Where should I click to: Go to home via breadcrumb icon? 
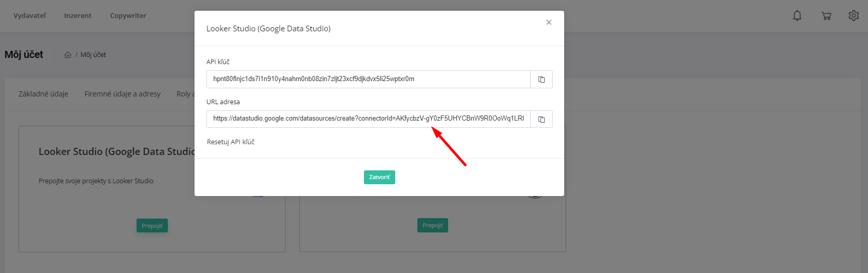point(68,55)
